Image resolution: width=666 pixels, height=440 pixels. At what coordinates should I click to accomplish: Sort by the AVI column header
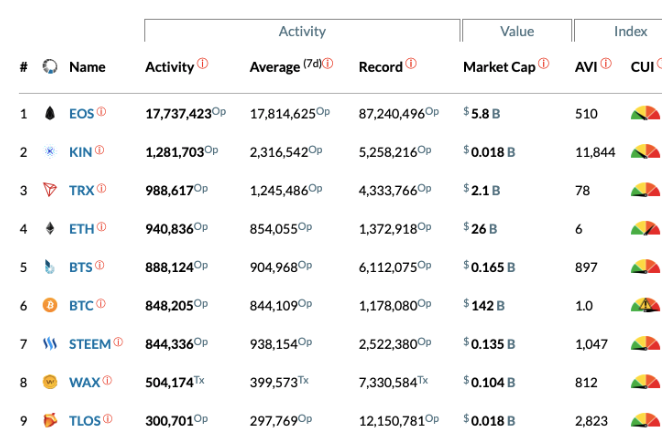pyautogui.click(x=586, y=67)
